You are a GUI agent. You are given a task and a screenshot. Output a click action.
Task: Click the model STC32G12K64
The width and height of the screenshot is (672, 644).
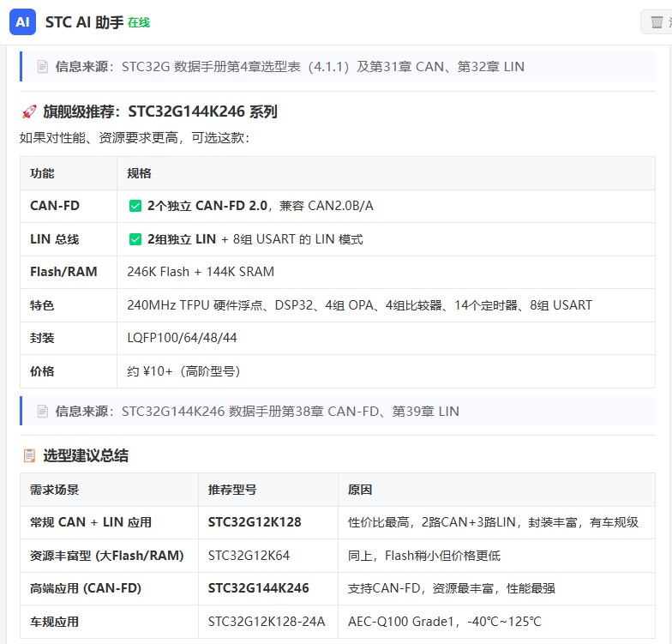(x=249, y=556)
